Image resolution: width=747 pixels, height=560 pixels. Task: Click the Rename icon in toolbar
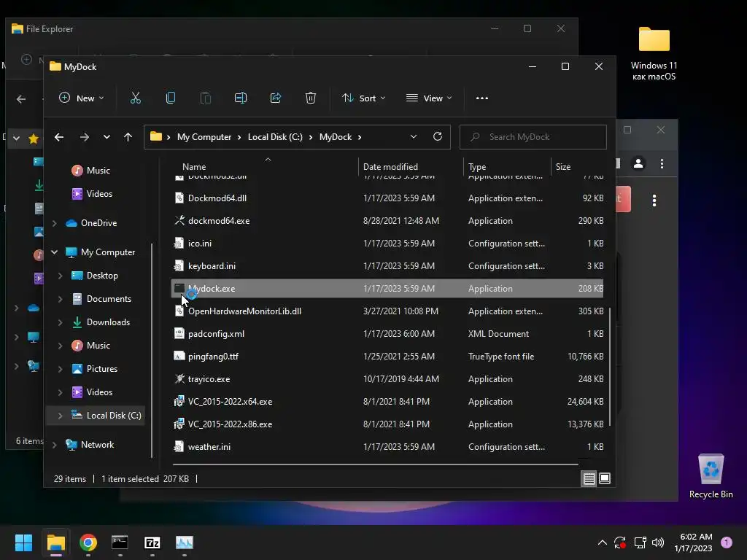[241, 98]
